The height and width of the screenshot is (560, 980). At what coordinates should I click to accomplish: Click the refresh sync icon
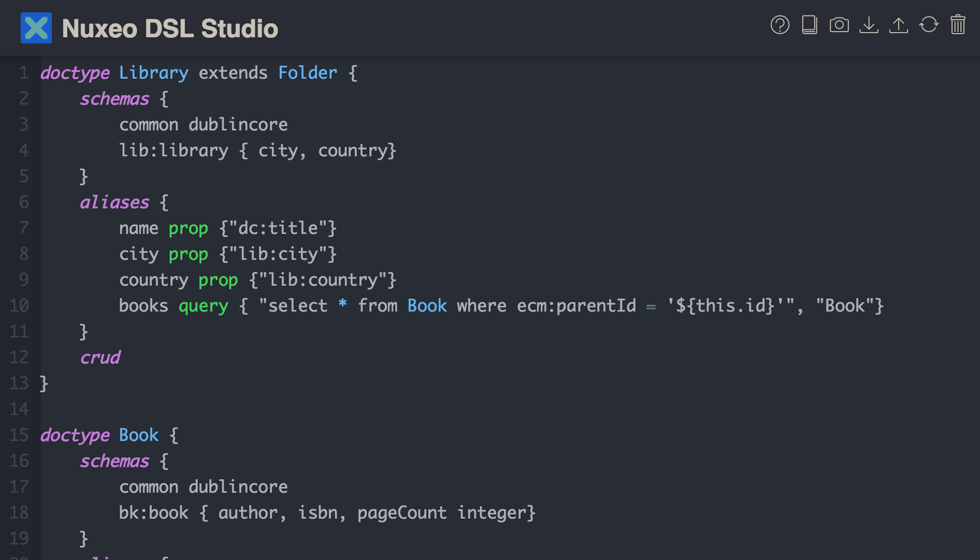[x=929, y=25]
